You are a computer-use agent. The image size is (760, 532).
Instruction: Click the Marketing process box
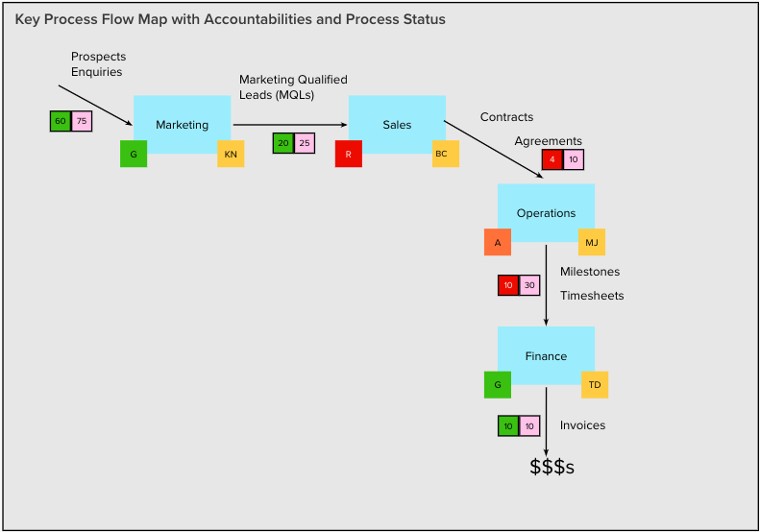click(x=182, y=125)
